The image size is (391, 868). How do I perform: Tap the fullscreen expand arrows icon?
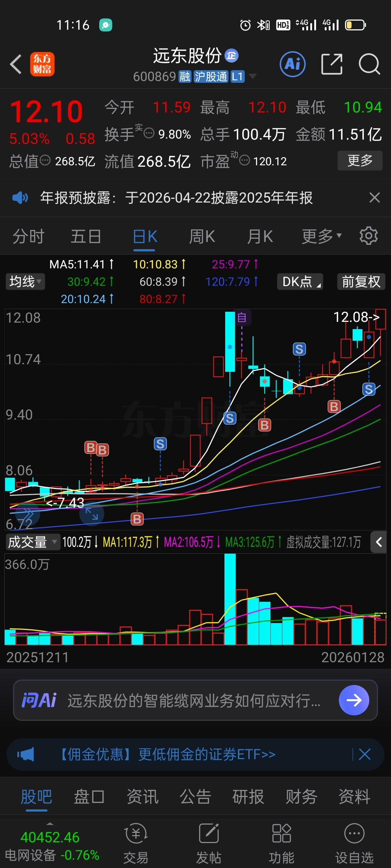tap(92, 514)
